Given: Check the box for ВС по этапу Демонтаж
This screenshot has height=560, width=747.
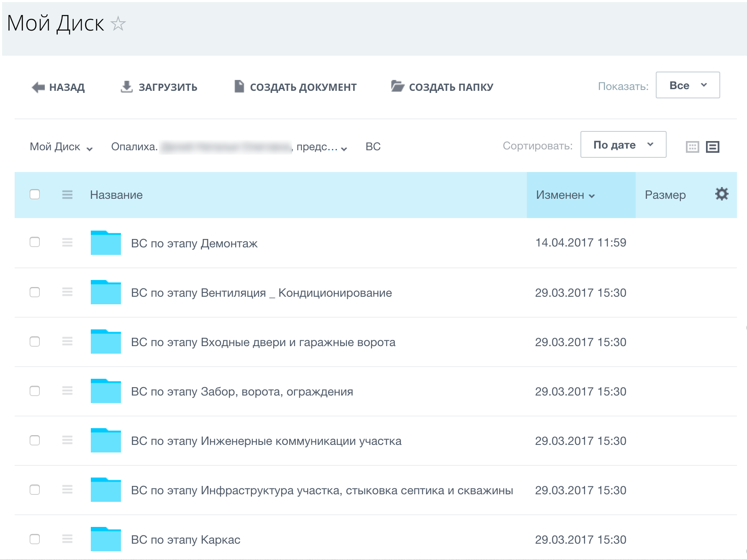Looking at the screenshot, I should [x=35, y=242].
